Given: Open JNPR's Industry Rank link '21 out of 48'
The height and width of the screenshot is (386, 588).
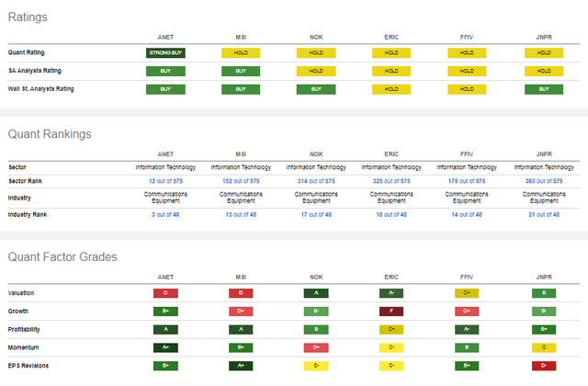Looking at the screenshot, I should (x=544, y=214).
